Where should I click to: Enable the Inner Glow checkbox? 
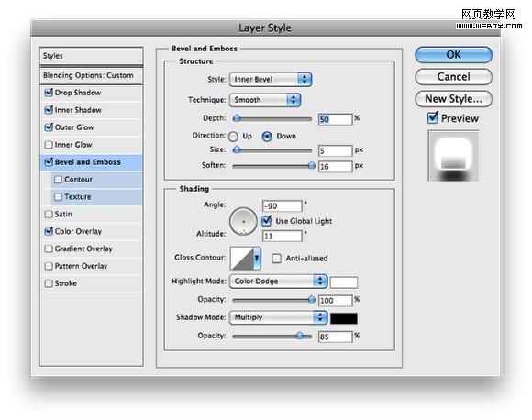point(49,145)
